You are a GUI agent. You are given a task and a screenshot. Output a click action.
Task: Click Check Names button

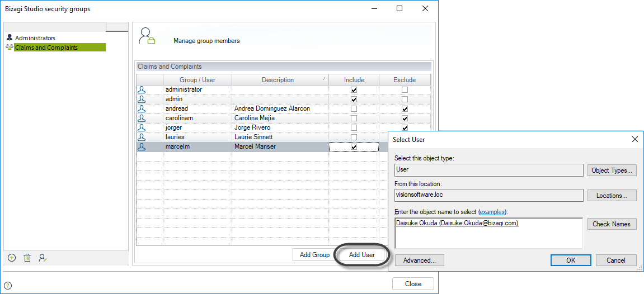pyautogui.click(x=612, y=224)
